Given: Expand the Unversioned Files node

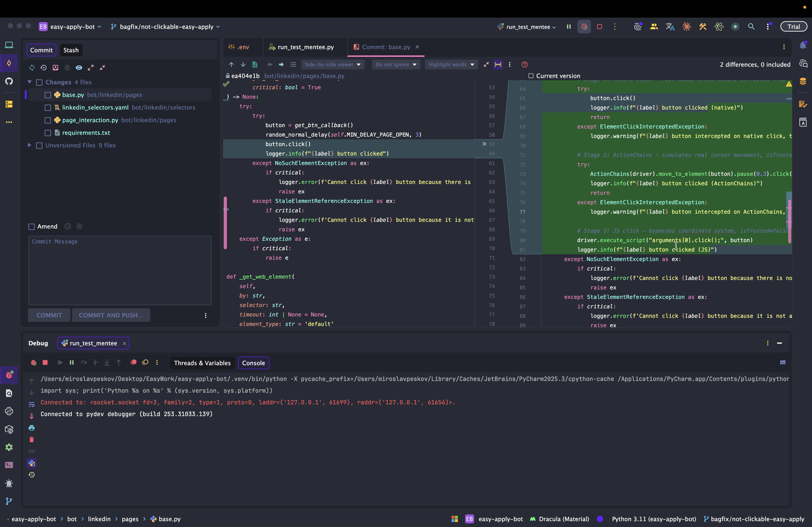Looking at the screenshot, I should pos(30,145).
